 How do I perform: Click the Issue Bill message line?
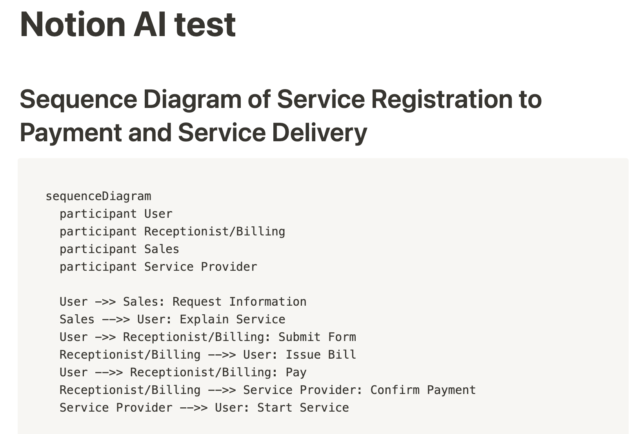point(208,354)
